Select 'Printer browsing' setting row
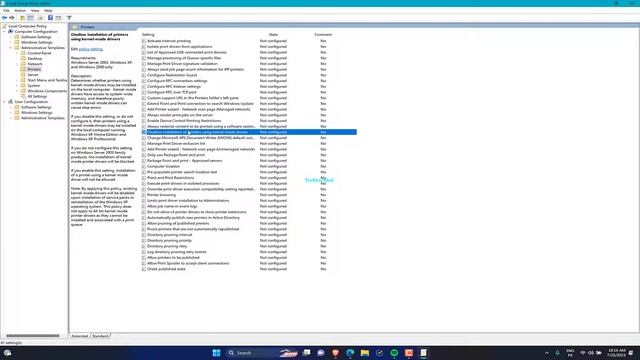The width and height of the screenshot is (640, 360). click(x=249, y=195)
